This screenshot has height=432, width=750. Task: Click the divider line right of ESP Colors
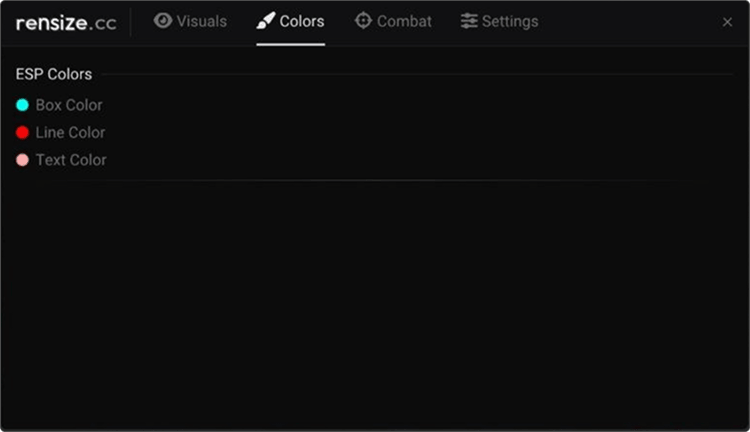pyautogui.click(x=417, y=75)
